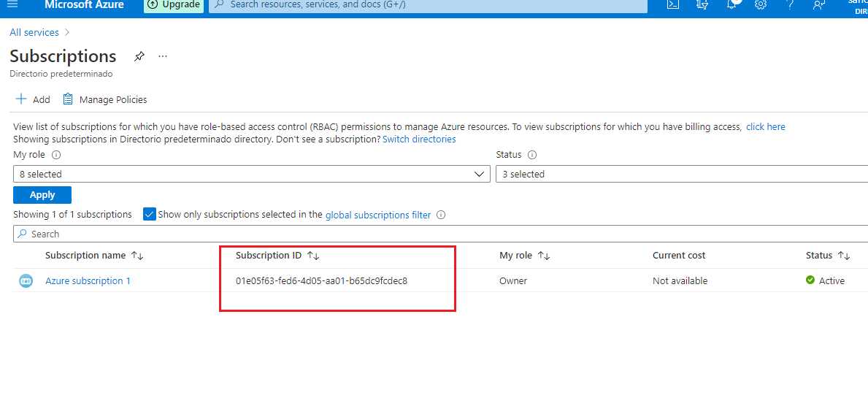Launch Cloud Shell from the top bar
The width and height of the screenshot is (868, 409).
[673, 4]
